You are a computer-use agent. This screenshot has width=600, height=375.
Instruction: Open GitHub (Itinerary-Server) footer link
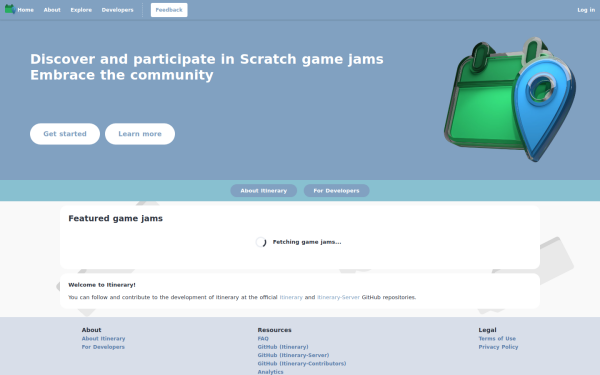click(x=293, y=355)
